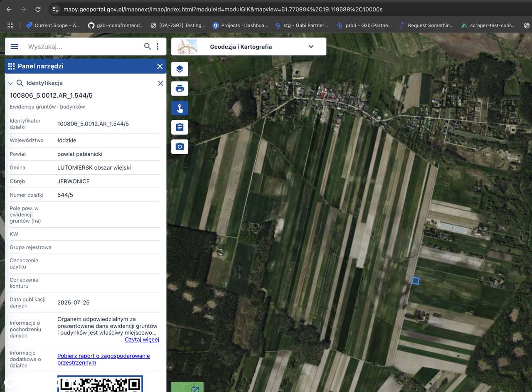
Task: Go back to the previous browser page
Action: click(9, 9)
